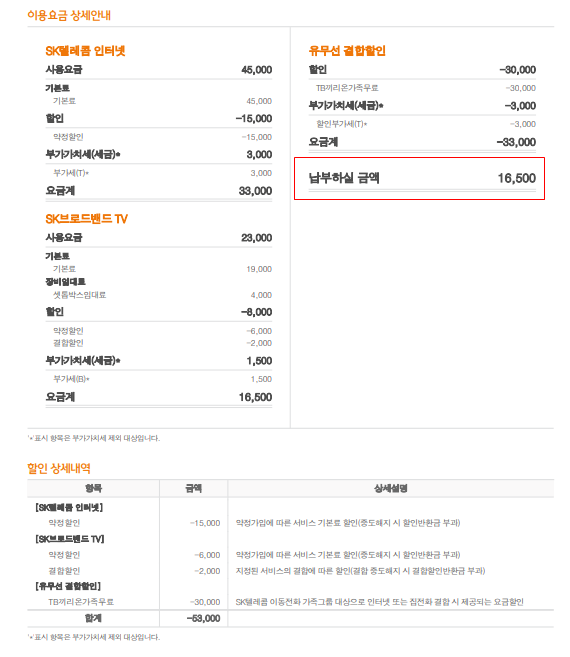
Task: Click the 합계 -53,000 total row
Action: click(x=290, y=618)
